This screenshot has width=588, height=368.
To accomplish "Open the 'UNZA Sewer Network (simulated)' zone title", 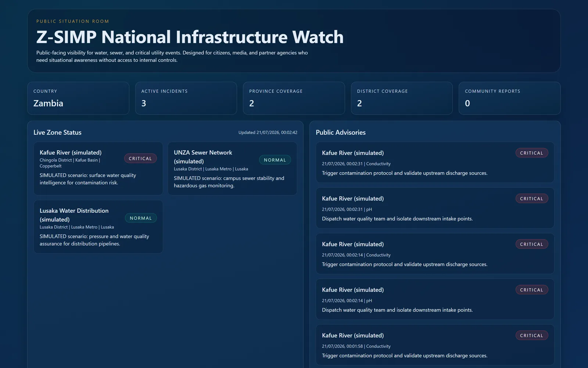I will tap(203, 157).
